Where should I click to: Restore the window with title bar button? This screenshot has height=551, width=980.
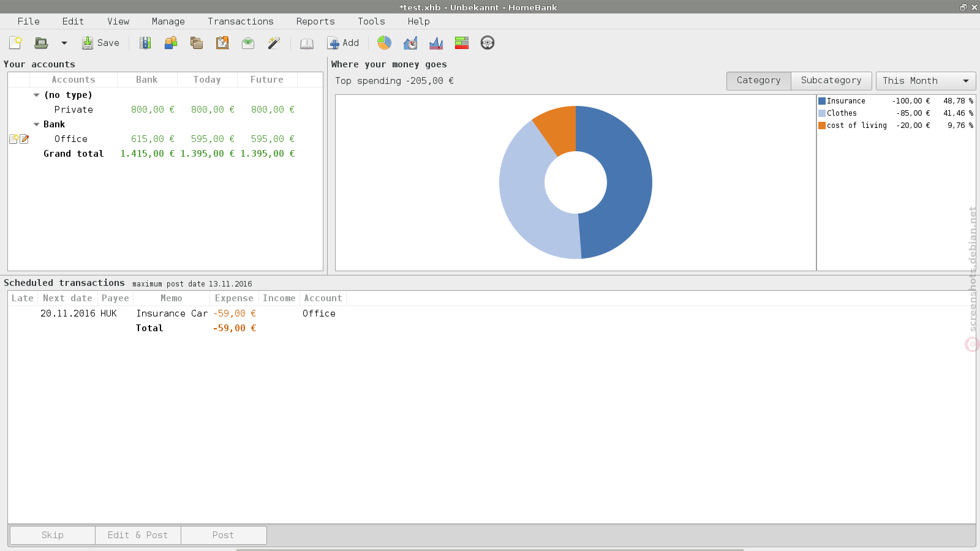pos(963,7)
